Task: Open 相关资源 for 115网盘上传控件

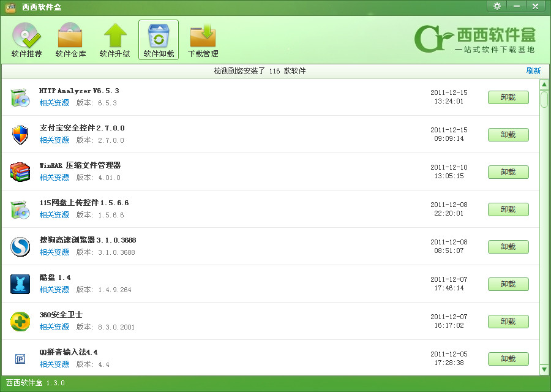Action: coord(54,215)
